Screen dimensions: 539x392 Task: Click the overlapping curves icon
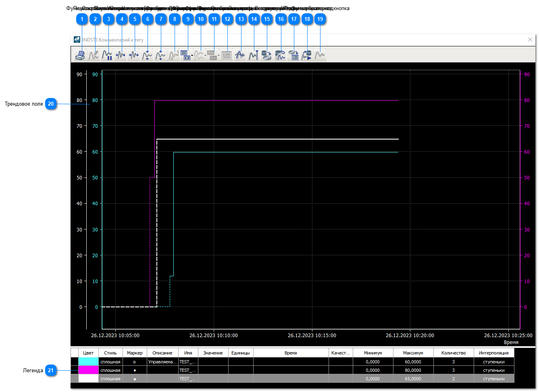click(240, 55)
